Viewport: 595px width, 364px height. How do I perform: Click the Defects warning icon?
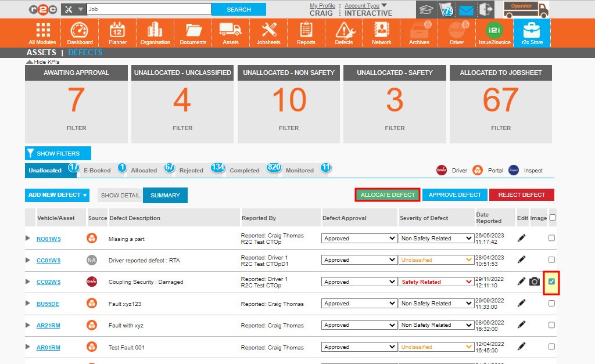pyautogui.click(x=344, y=33)
